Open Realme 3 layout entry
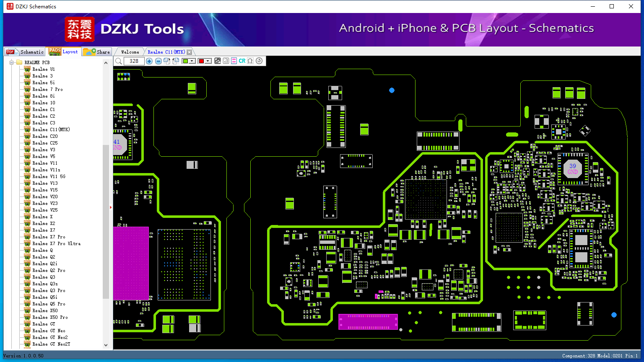This screenshot has height=362, width=644. point(42,76)
